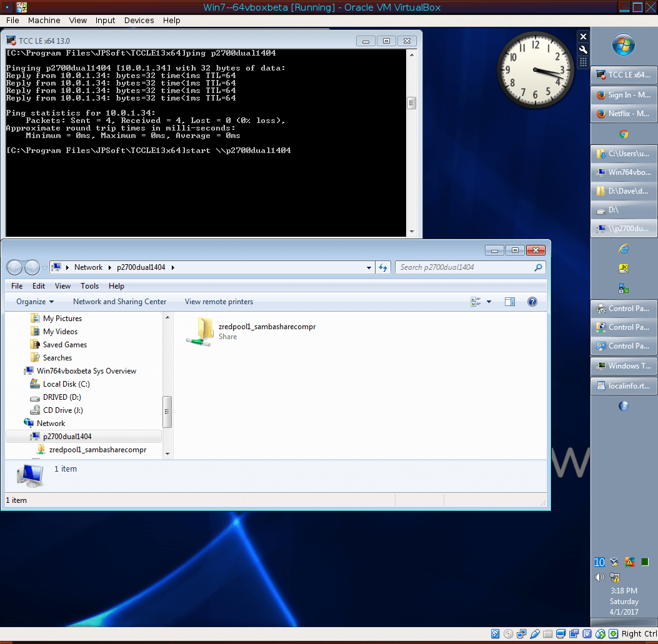
Task: Click Explorer forward navigation button
Action: (x=32, y=267)
